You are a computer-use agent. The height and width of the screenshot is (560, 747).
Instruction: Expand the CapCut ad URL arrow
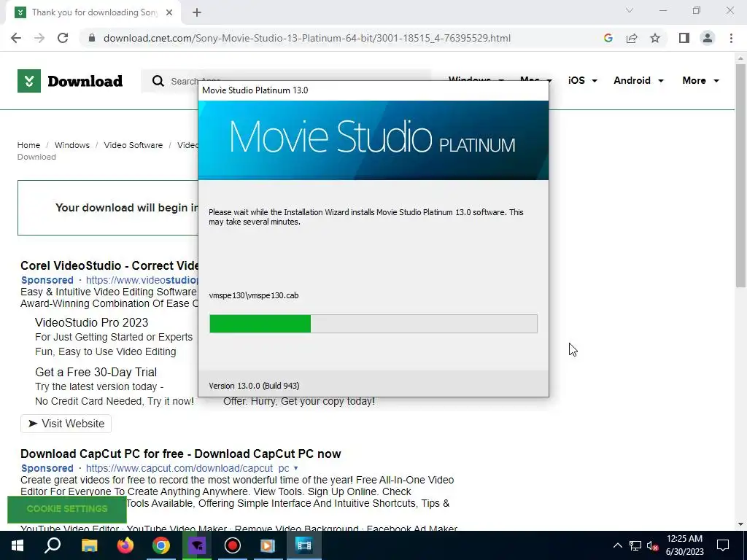[296, 468]
